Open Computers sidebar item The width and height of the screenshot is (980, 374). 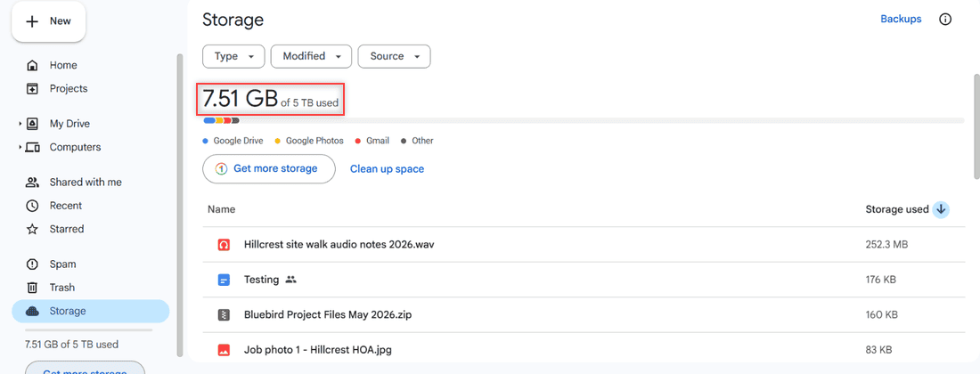pos(75,147)
